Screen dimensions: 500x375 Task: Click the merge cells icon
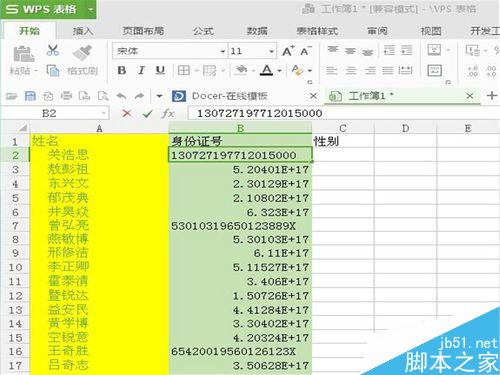point(434,50)
